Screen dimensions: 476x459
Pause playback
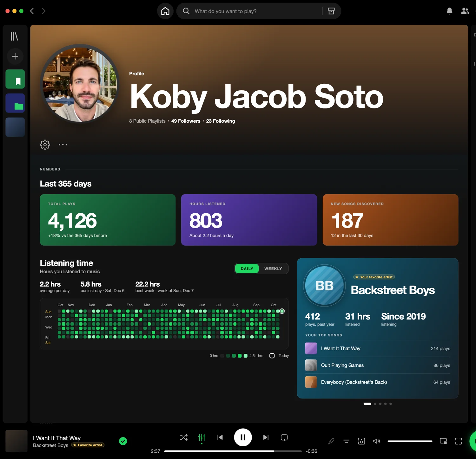click(243, 437)
